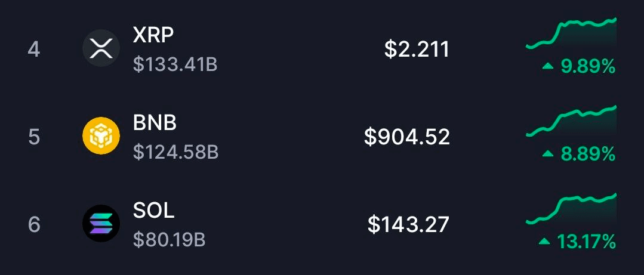Open the BNB sparkline price chart
The width and height of the screenshot is (644, 275).
coord(571,121)
